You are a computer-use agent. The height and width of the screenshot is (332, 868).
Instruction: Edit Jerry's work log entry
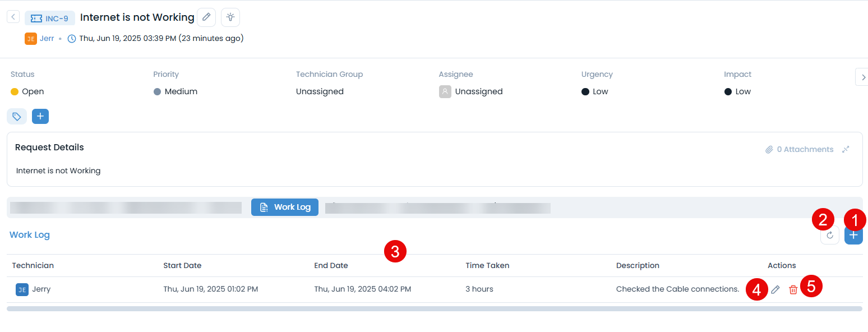click(775, 289)
